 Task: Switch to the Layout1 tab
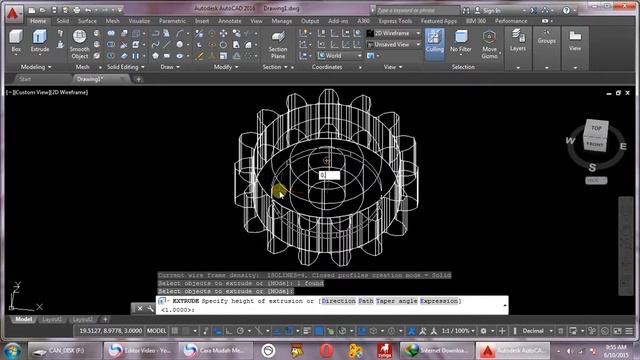click(52, 319)
